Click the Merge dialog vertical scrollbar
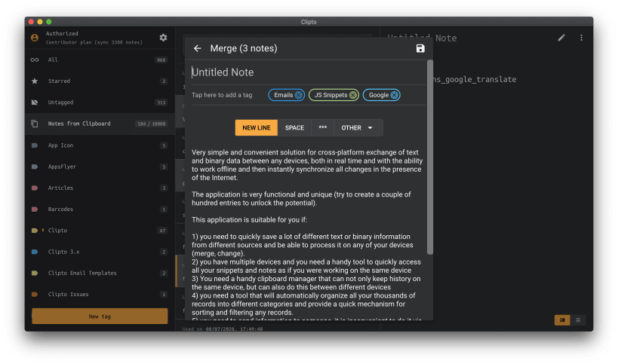This screenshot has height=364, width=618. [429, 158]
